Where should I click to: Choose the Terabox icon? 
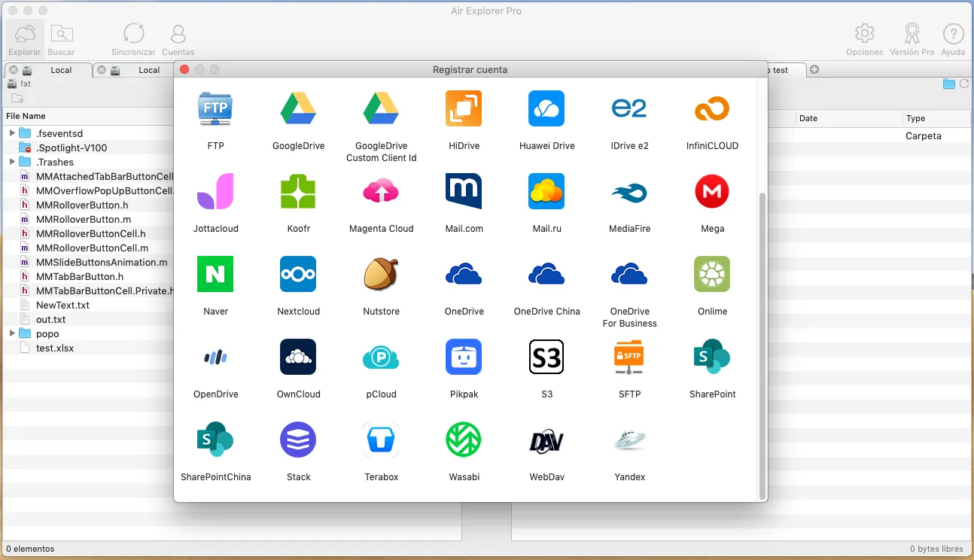(x=381, y=440)
